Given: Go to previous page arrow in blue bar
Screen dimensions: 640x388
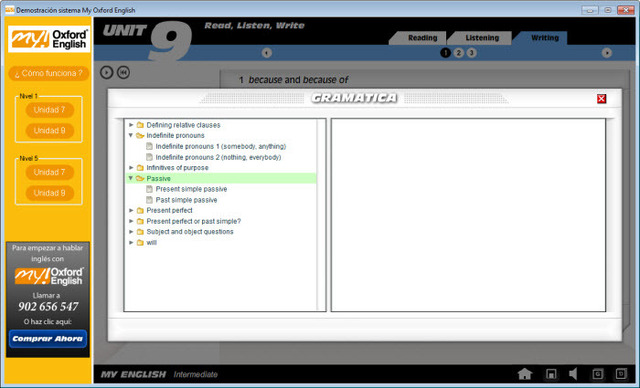Looking at the screenshot, I should click(267, 53).
